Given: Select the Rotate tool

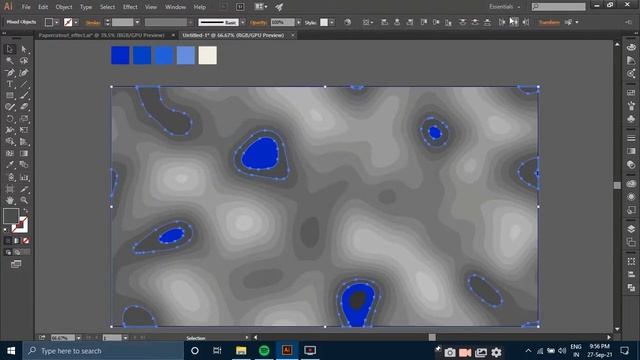Looking at the screenshot, I should [10, 119].
